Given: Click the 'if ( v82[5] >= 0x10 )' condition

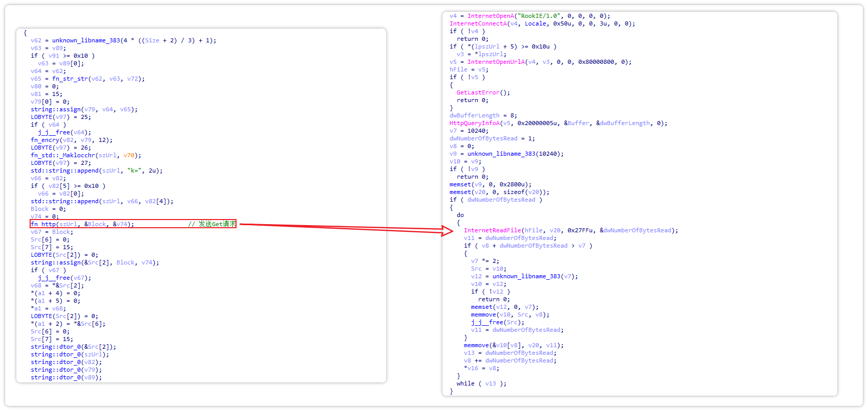Looking at the screenshot, I should point(68,186).
